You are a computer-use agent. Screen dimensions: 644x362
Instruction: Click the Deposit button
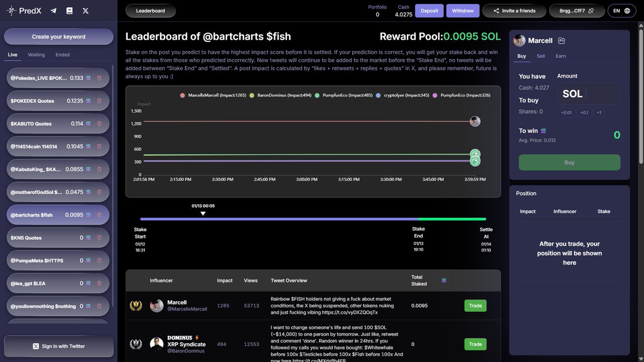(429, 11)
